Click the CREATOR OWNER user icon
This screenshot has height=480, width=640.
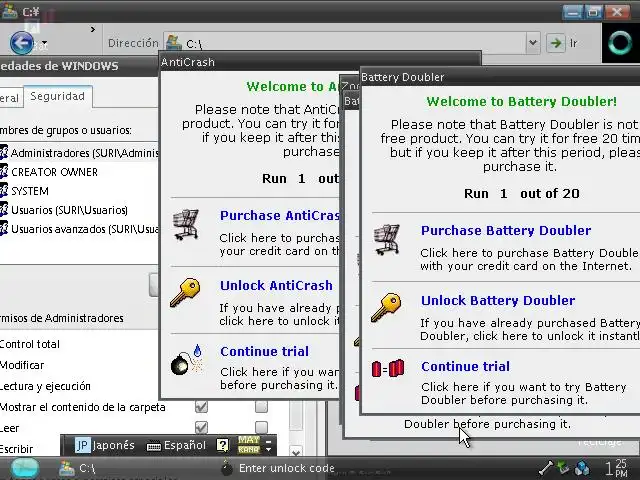(x=4, y=172)
